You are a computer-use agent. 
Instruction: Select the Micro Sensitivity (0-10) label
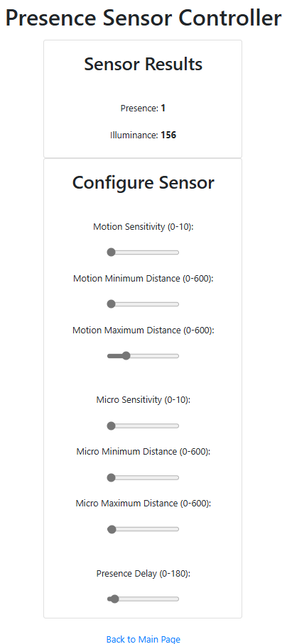click(x=143, y=400)
